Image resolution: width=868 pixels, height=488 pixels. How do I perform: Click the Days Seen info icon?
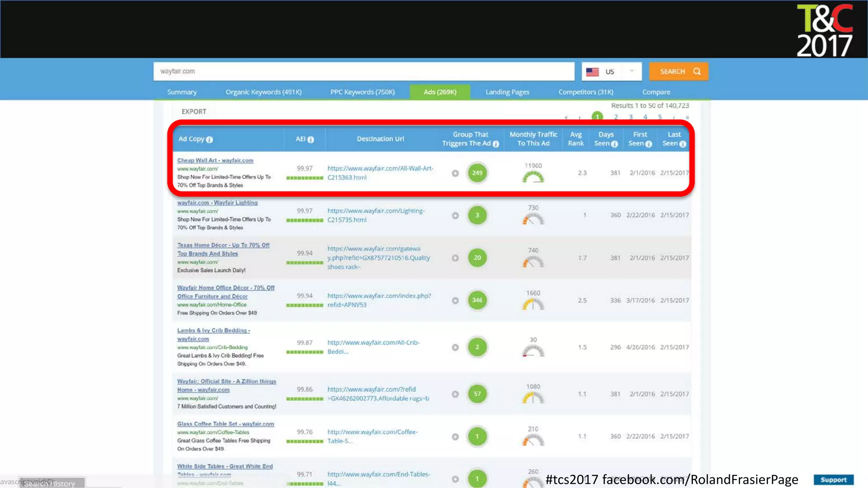click(x=615, y=144)
